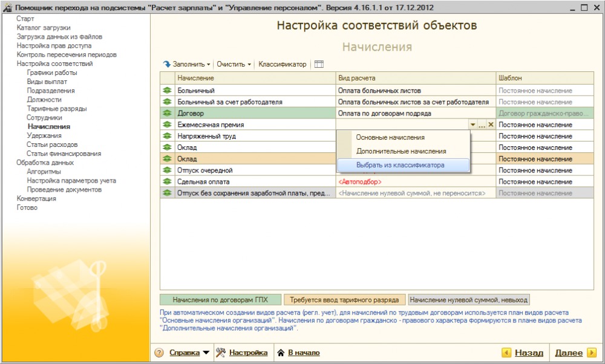
Task: Select Выбрать из классификатора option
Action: 403,165
